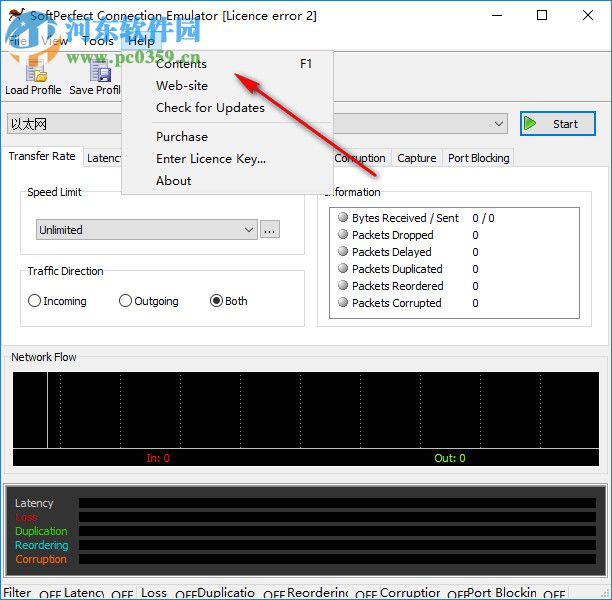Switch to the Transfer Rate tab
The image size is (612, 600).
42,156
